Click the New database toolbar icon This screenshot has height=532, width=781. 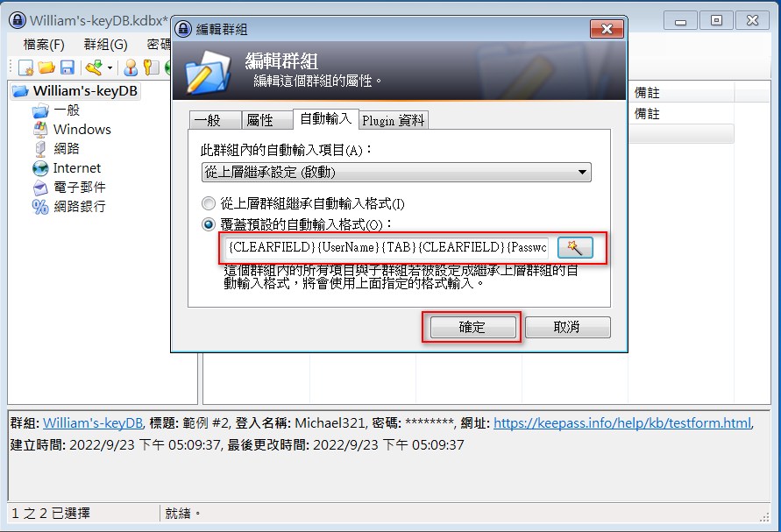tap(25, 67)
